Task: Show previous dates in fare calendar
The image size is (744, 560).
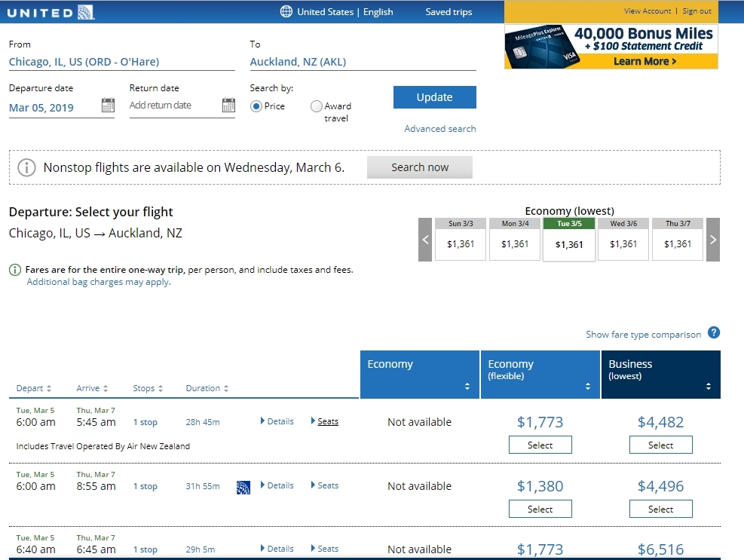Action: (x=425, y=240)
